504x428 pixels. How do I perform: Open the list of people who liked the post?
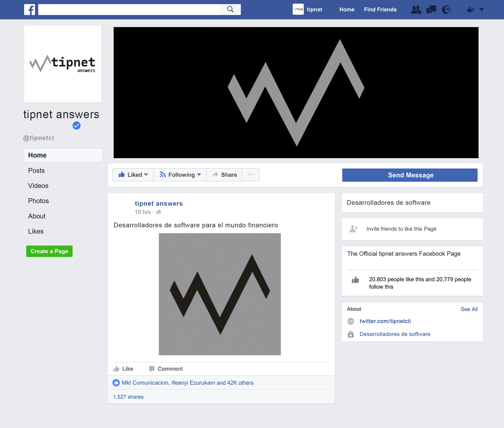point(188,383)
